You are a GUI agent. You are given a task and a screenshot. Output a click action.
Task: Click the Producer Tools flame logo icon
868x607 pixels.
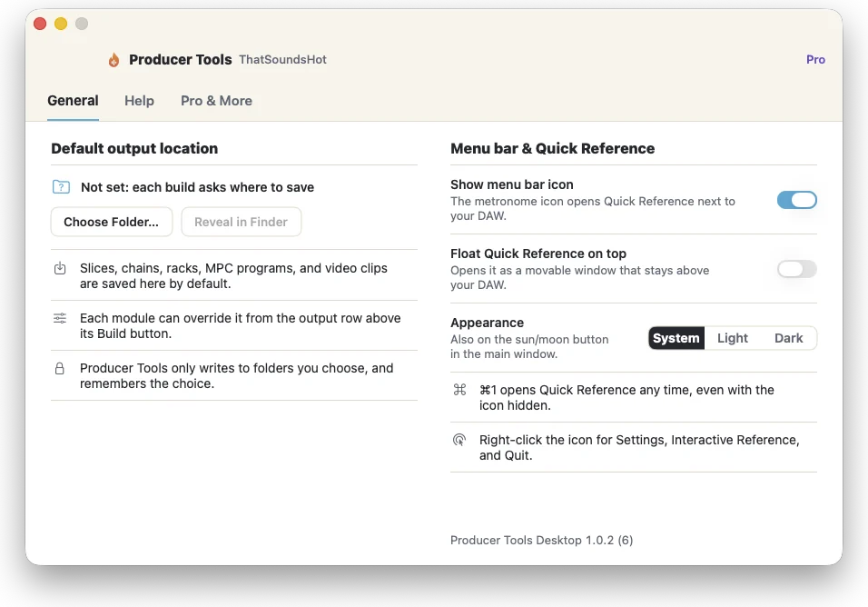113,60
